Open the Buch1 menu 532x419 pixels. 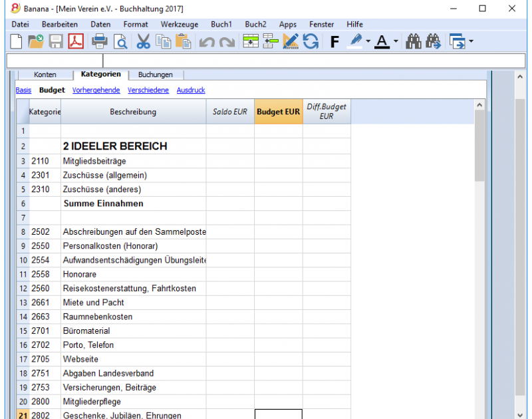[221, 25]
